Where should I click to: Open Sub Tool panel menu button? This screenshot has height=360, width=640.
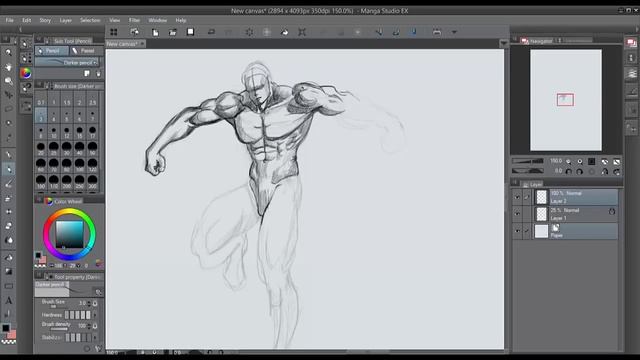click(39, 40)
